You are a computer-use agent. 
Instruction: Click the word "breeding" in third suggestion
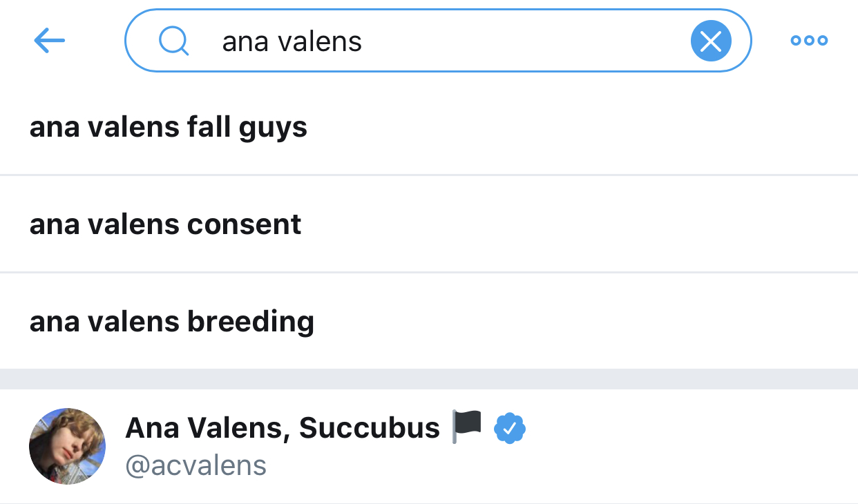point(251,322)
